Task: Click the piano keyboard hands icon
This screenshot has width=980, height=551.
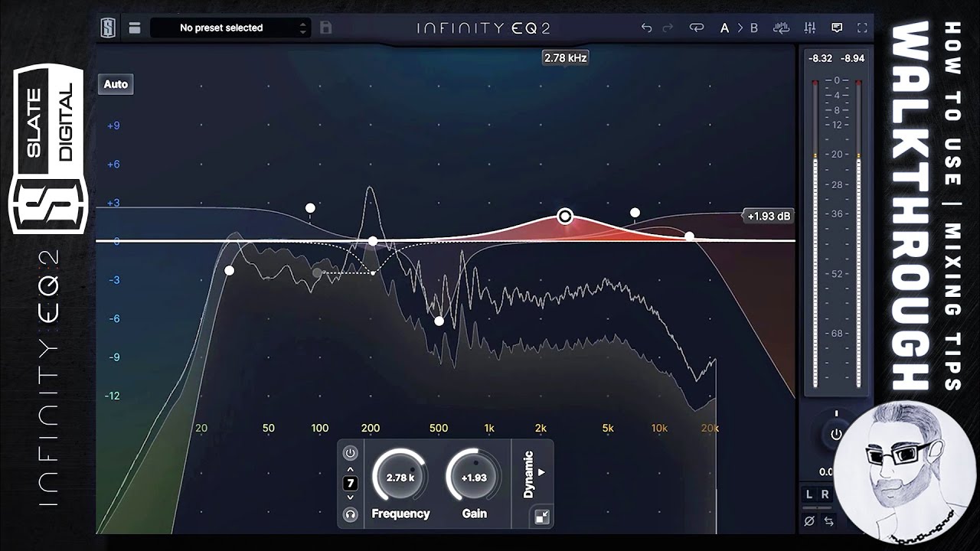Action: [x=782, y=28]
